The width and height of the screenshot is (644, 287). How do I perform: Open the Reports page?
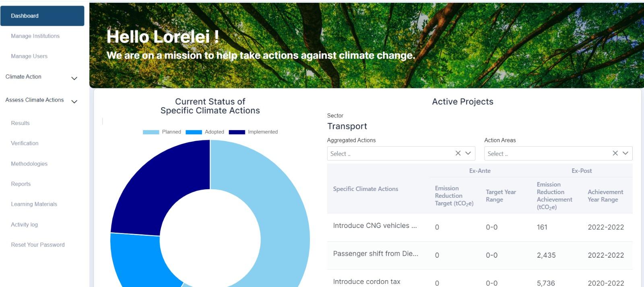21,184
